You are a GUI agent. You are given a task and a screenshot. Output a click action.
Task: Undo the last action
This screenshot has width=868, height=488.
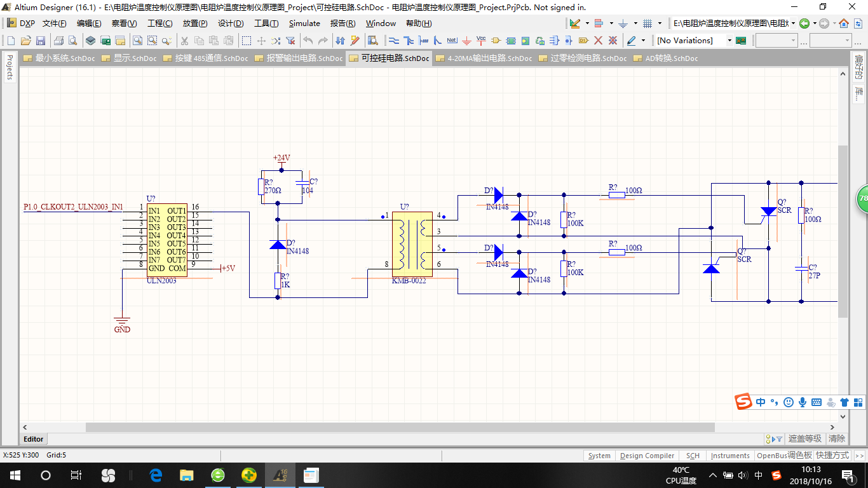(308, 41)
